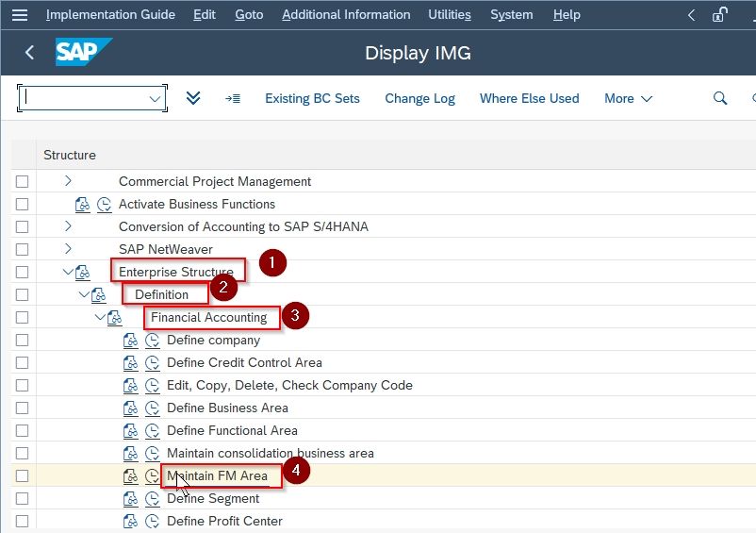This screenshot has width=756, height=533.
Task: Execute IMG activity Activate Business Functions
Action: pos(104,205)
